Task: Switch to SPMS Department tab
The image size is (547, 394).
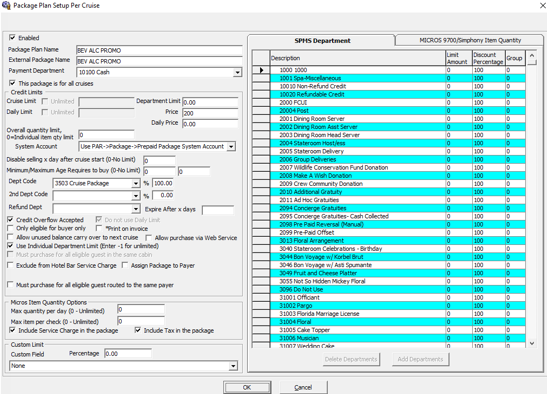Action: point(322,40)
